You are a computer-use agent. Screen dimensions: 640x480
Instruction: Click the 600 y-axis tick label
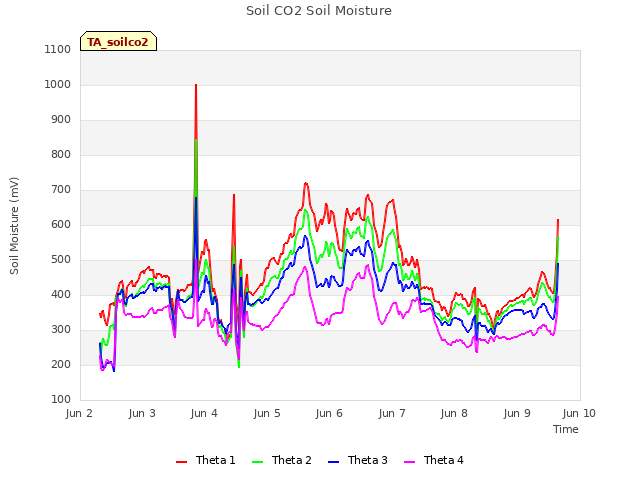tap(61, 224)
